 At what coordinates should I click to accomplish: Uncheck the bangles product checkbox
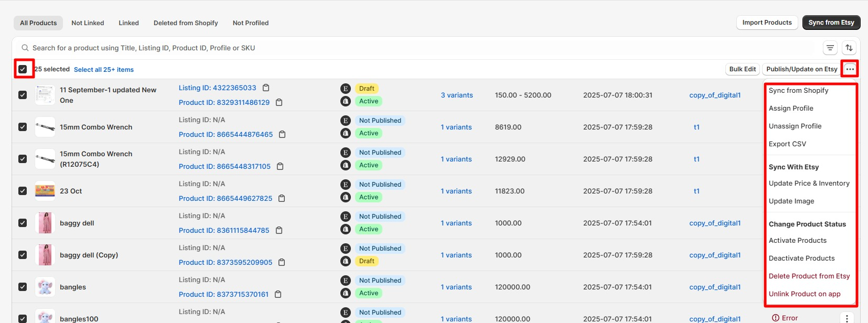tap(23, 287)
